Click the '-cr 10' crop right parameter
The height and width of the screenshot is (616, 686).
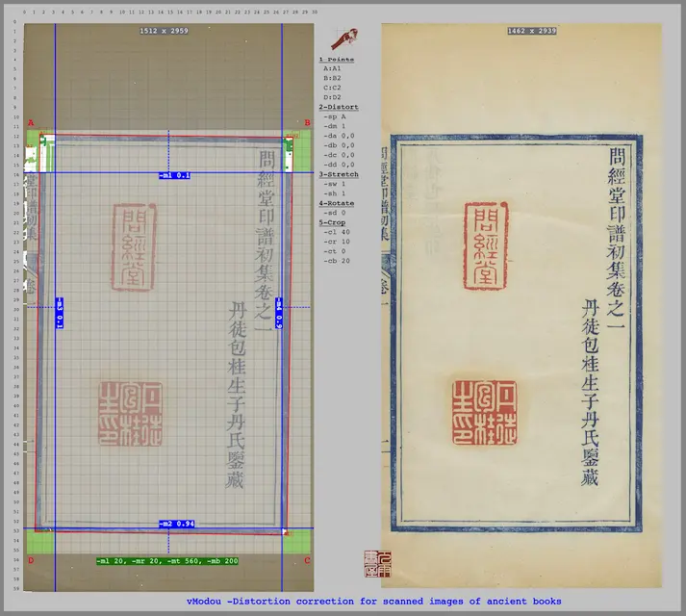337,242
